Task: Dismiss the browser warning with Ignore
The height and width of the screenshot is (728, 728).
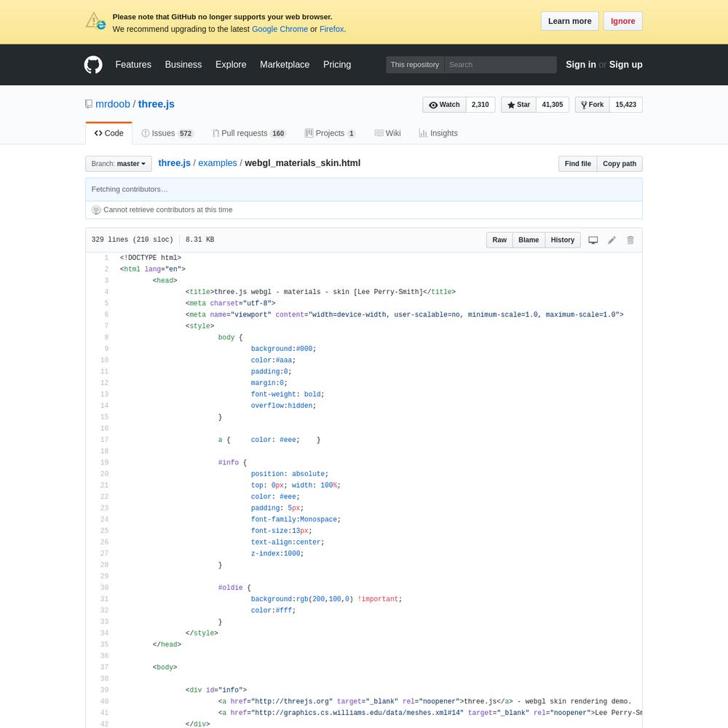Action: [623, 21]
